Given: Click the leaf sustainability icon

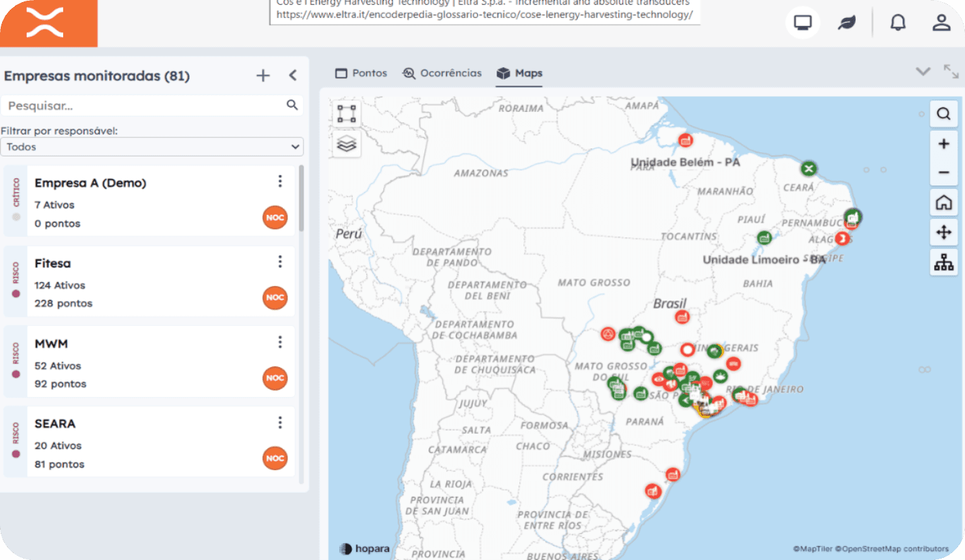Looking at the screenshot, I should 847,23.
